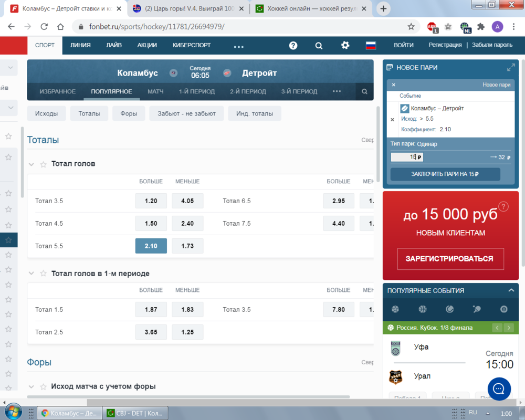Collapse Исход матча с учетом форы section
525x420 pixels.
(31, 387)
